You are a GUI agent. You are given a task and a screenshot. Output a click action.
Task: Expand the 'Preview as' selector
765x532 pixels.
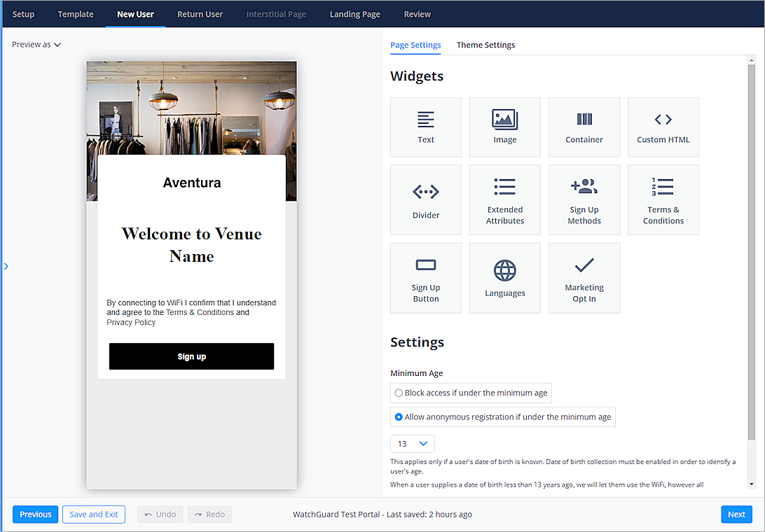(36, 44)
